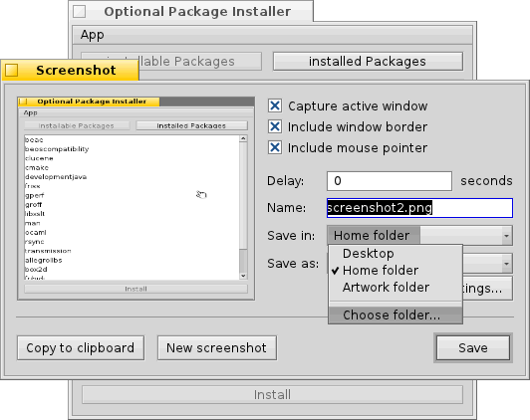Open the Save as dropdown arrow

coord(506,264)
